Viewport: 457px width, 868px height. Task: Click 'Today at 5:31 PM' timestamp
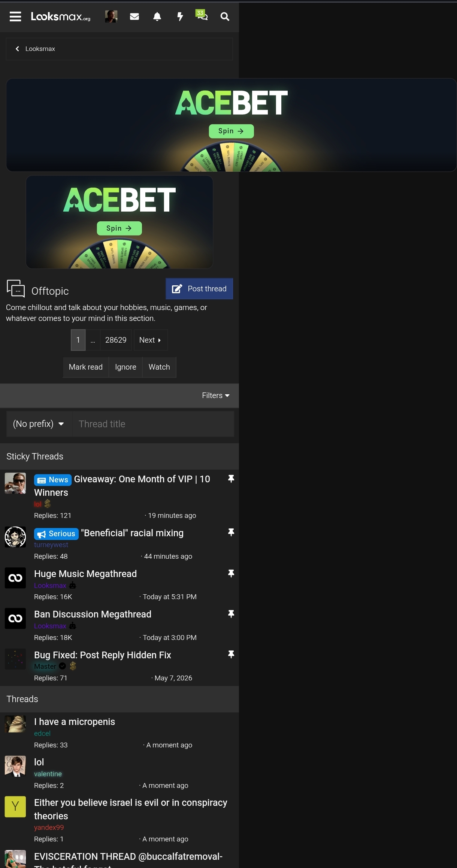coord(170,597)
